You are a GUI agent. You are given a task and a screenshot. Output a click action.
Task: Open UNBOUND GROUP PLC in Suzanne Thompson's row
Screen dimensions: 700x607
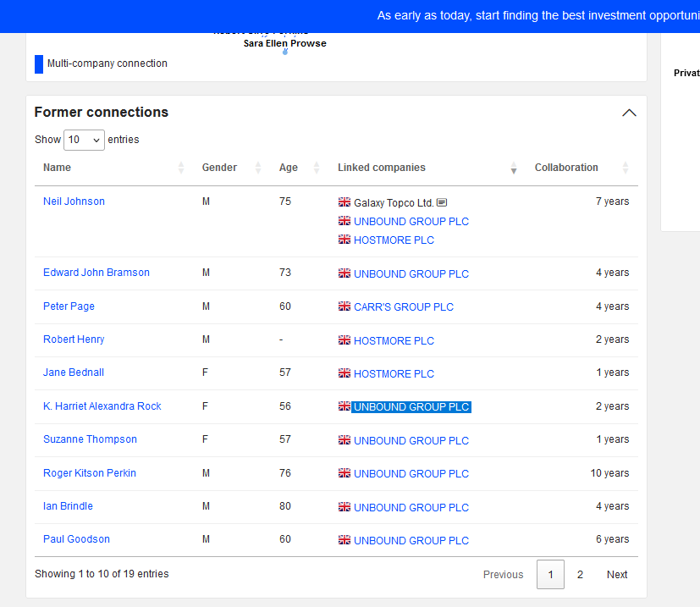411,441
